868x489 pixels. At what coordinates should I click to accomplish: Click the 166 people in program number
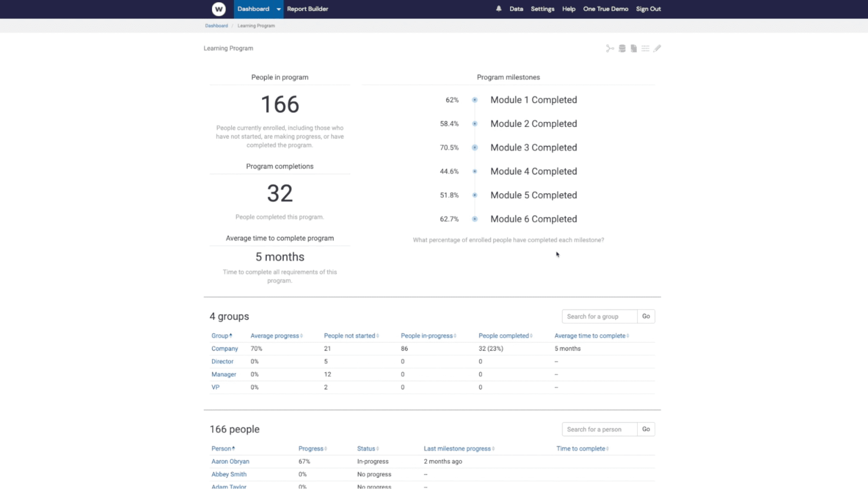coord(280,105)
